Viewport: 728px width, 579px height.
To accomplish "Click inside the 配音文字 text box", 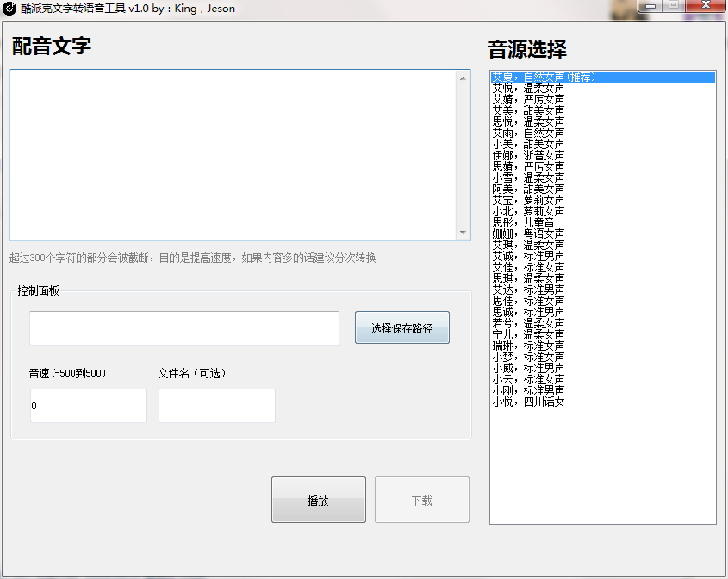I will click(x=233, y=155).
